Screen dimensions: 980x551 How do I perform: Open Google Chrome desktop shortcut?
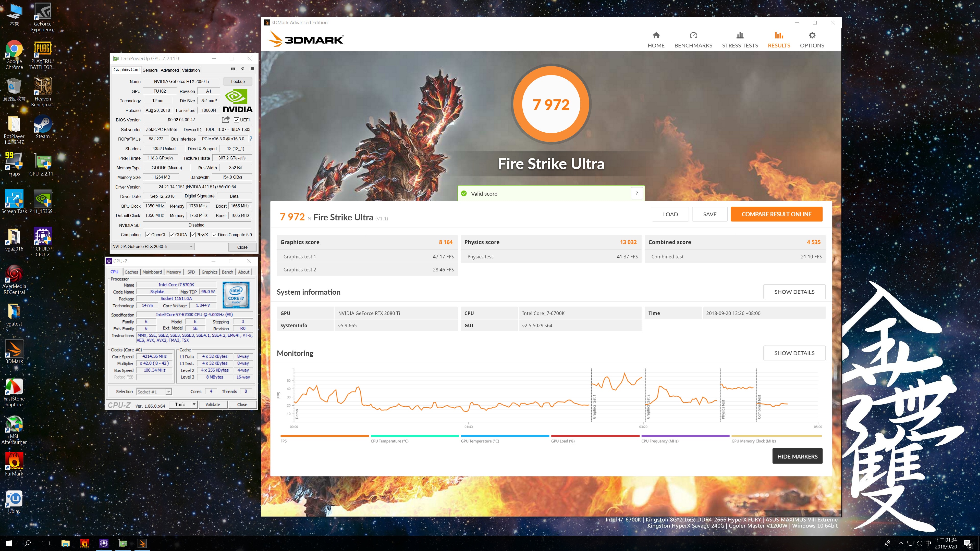14,55
